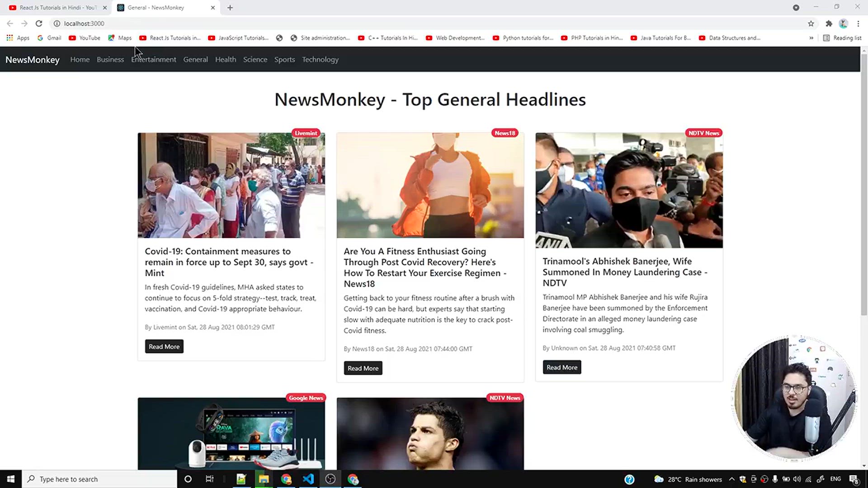Open Technology category in navbar
This screenshot has height=488, width=868.
320,60
